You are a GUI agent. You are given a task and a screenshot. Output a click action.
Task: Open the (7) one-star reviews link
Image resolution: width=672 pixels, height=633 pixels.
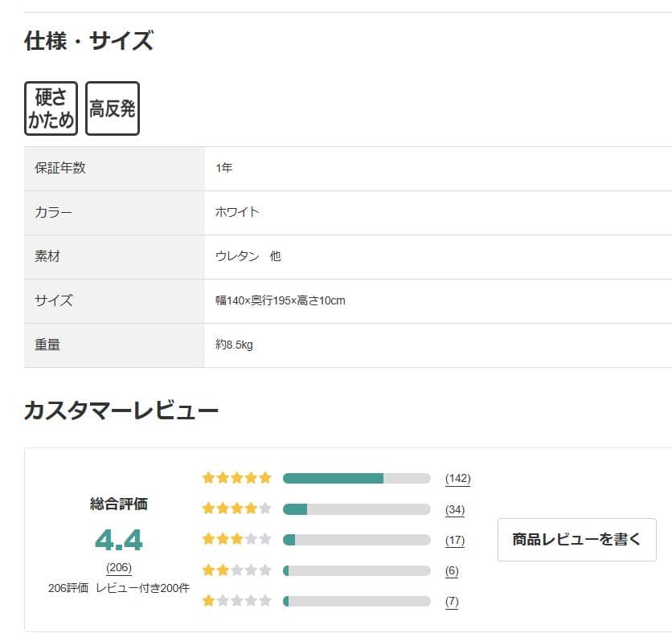point(452,602)
